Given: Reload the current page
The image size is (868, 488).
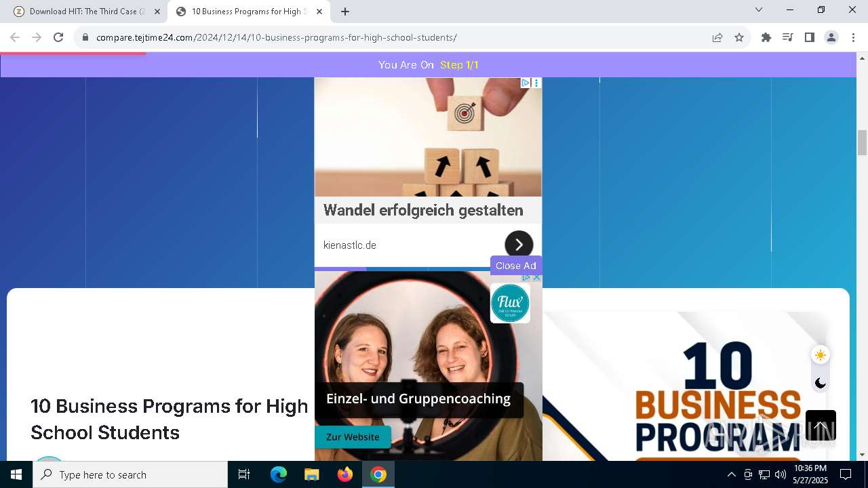Looking at the screenshot, I should (x=58, y=37).
